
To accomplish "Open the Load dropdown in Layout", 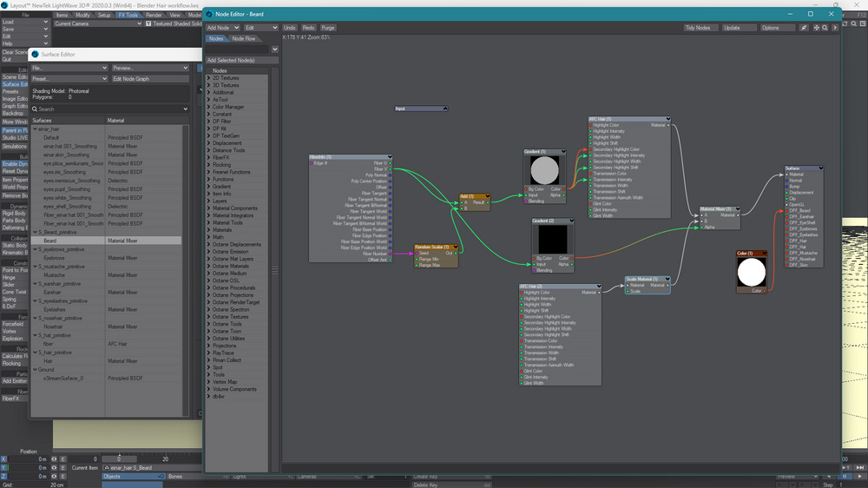I will coord(25,23).
